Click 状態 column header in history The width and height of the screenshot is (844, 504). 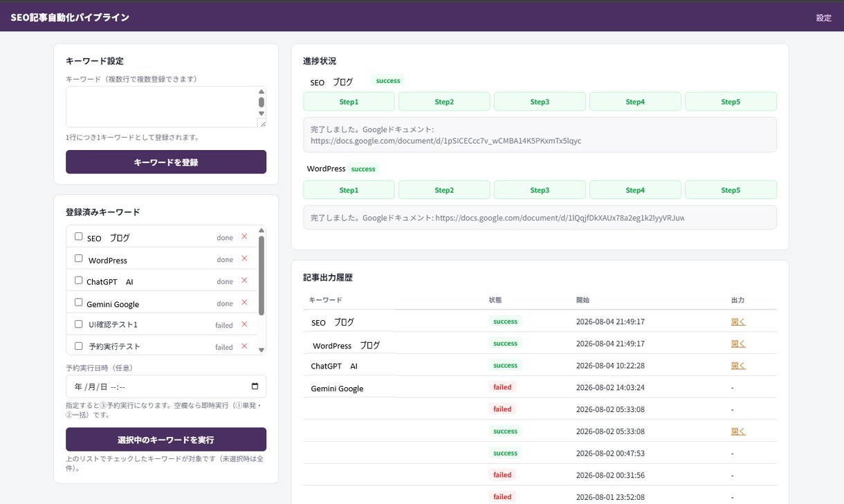click(495, 300)
